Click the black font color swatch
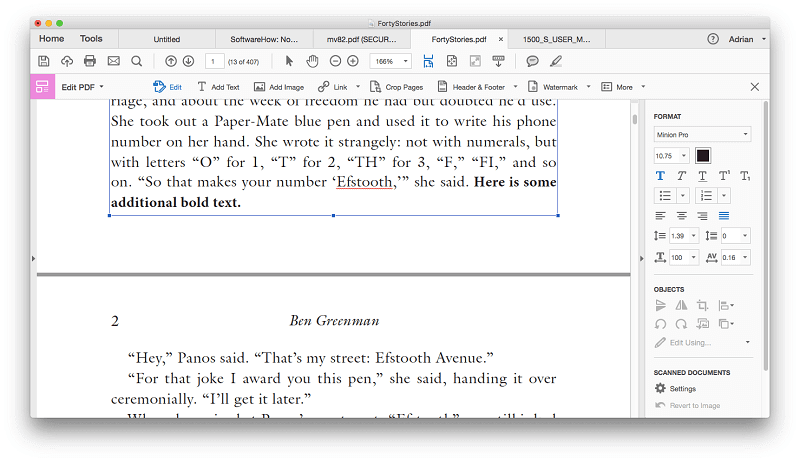 (703, 155)
